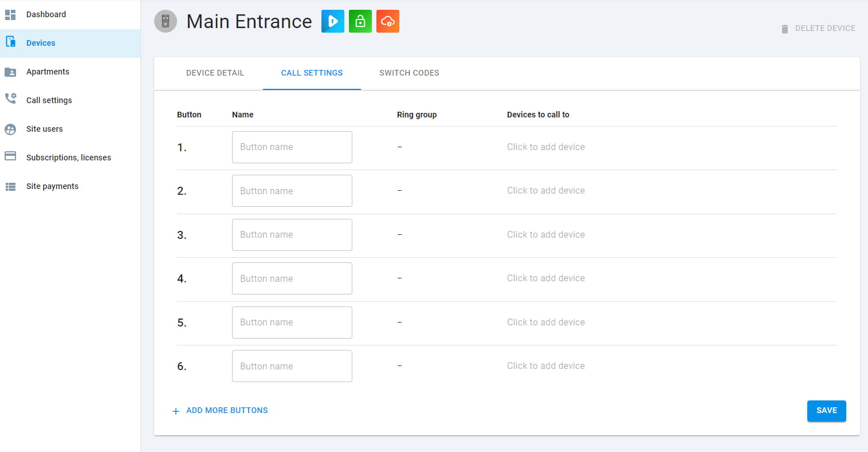Click the Site payments list icon
The width and height of the screenshot is (868, 452).
pos(10,186)
